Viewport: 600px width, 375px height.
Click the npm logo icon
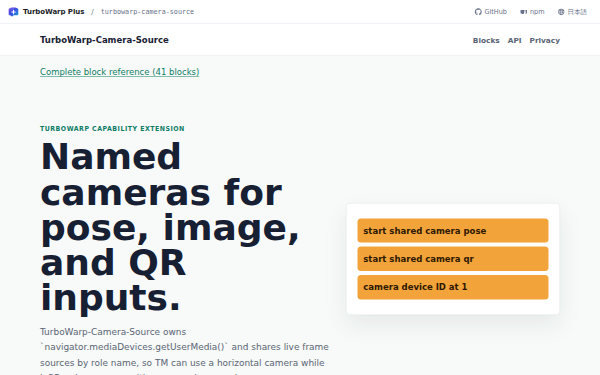[523, 12]
